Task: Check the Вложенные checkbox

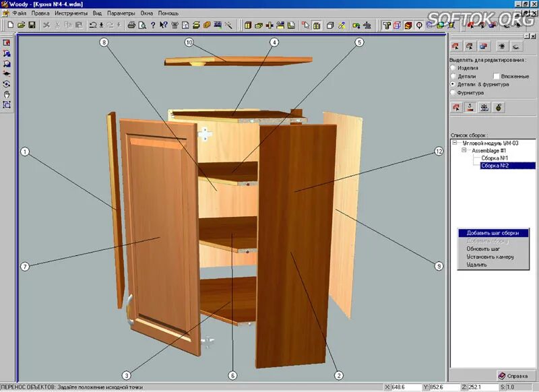Action: 496,76
